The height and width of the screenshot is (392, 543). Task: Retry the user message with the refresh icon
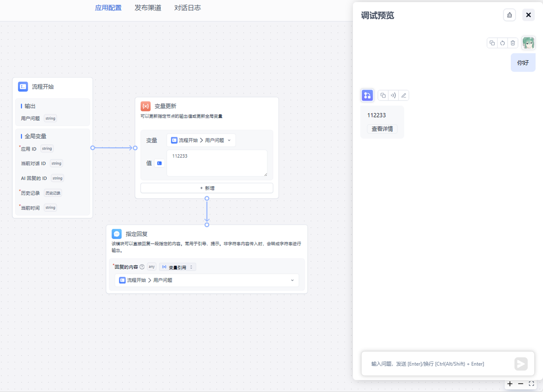point(502,43)
